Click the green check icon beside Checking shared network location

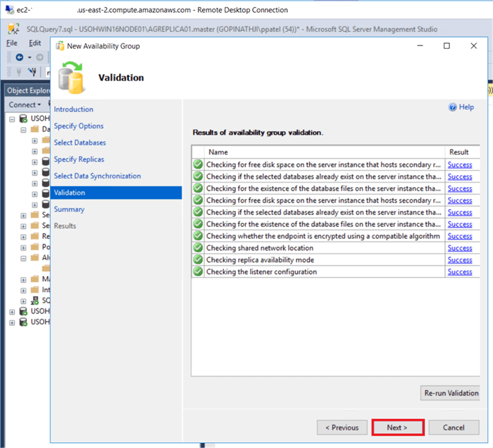(198, 248)
